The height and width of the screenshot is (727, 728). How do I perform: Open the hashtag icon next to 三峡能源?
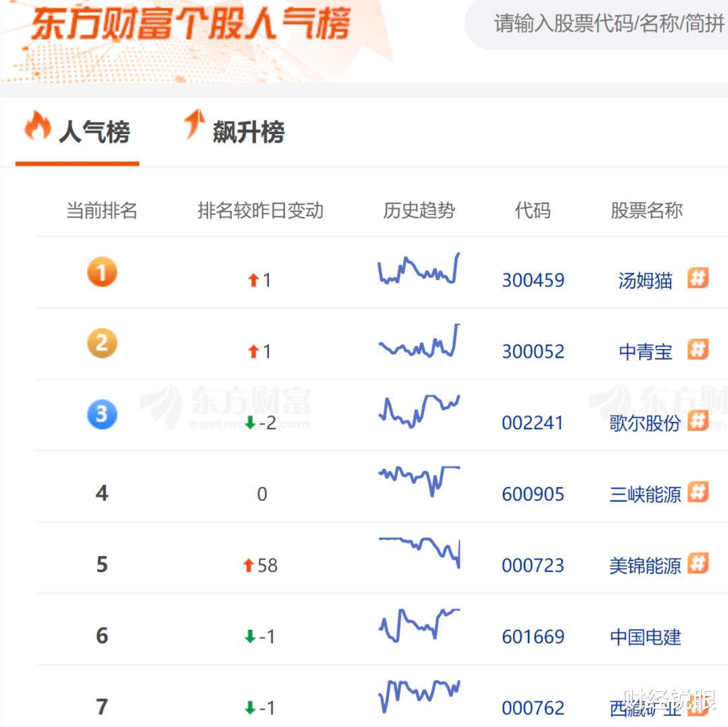pos(698,492)
